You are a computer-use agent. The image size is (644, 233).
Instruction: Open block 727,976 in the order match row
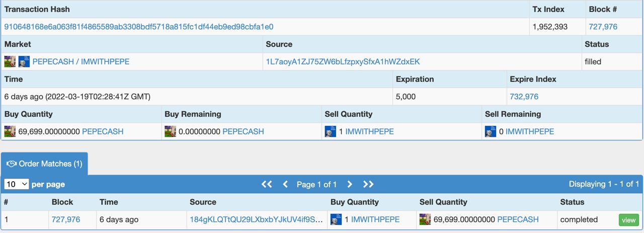[66, 219]
